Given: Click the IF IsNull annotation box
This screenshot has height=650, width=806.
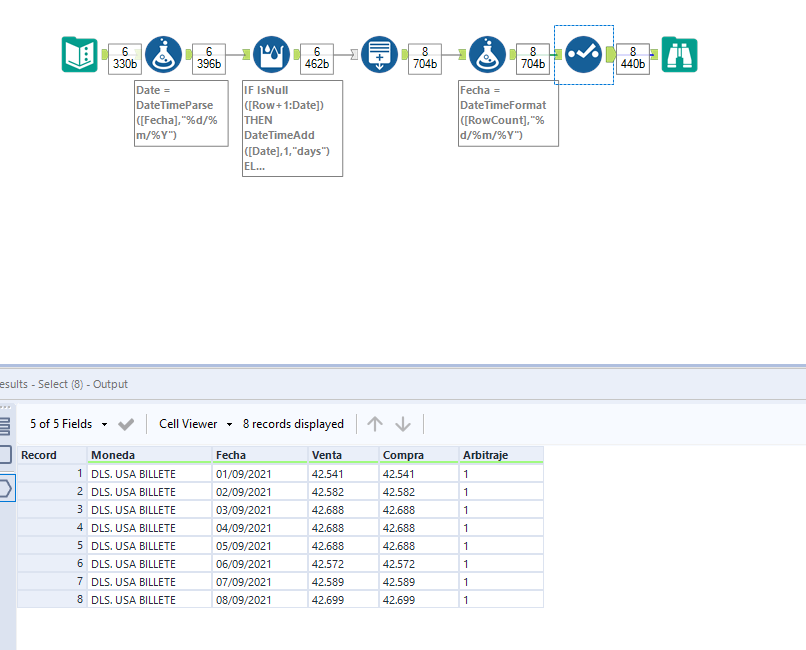Looking at the screenshot, I should [x=292, y=128].
